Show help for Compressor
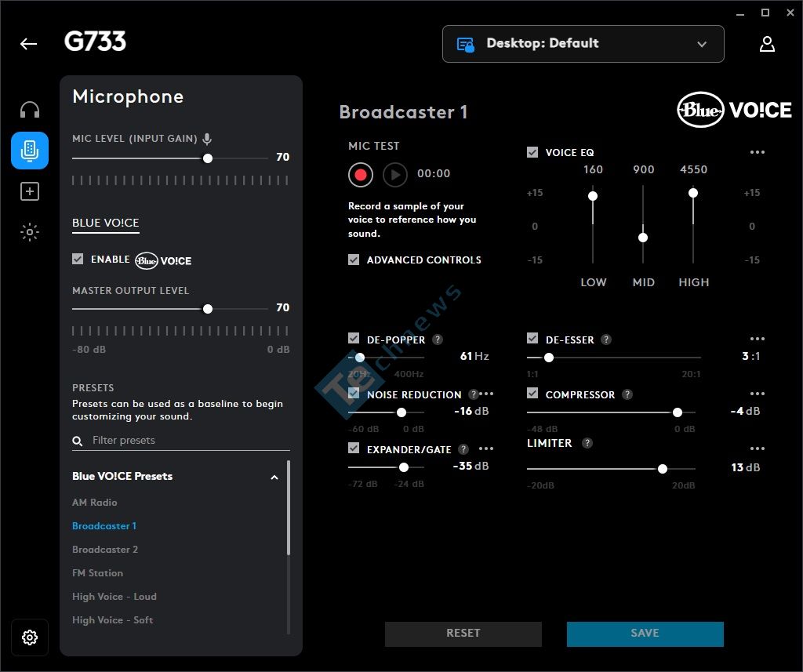 pos(627,394)
